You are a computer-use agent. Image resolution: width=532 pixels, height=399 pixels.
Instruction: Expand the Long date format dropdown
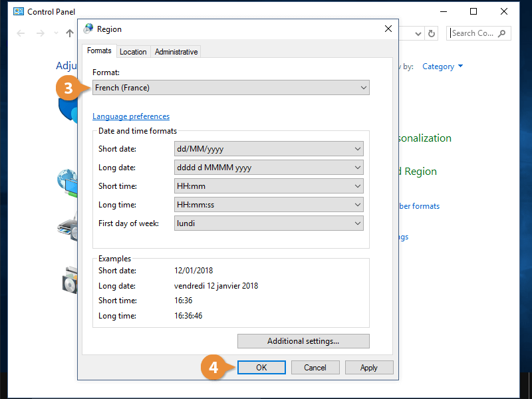click(x=269, y=168)
